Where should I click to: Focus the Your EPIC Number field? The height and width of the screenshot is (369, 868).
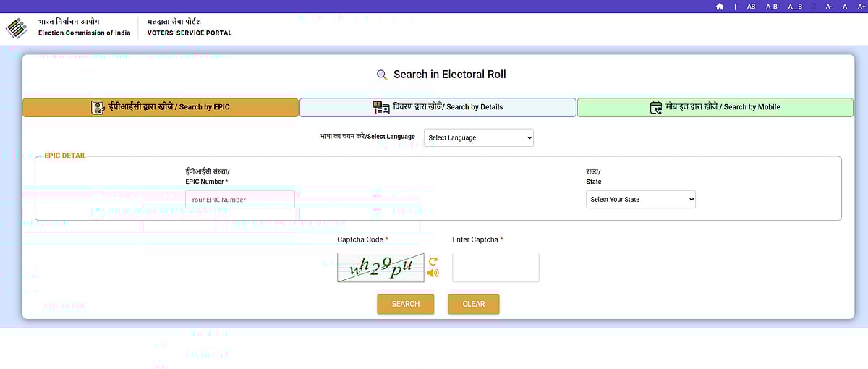click(x=239, y=200)
